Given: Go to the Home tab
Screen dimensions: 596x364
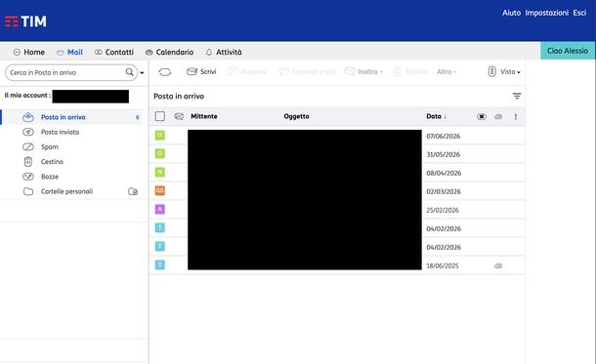Looking at the screenshot, I should [x=29, y=53].
